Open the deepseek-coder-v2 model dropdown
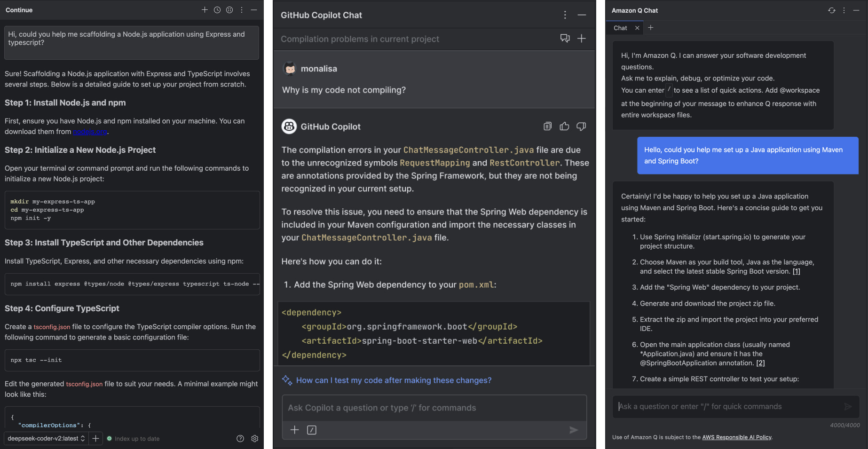 (46, 438)
